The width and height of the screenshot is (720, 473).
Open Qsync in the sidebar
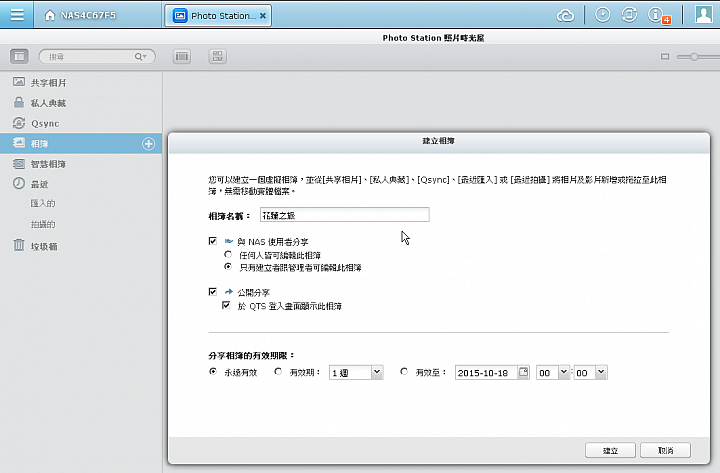tap(81, 123)
